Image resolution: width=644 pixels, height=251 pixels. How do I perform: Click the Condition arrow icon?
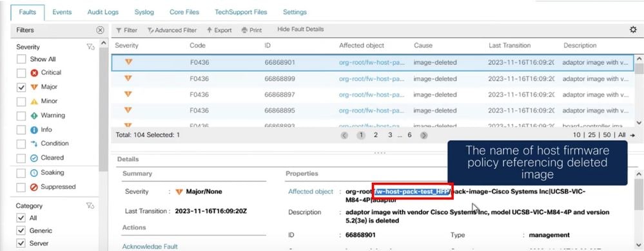click(x=34, y=144)
